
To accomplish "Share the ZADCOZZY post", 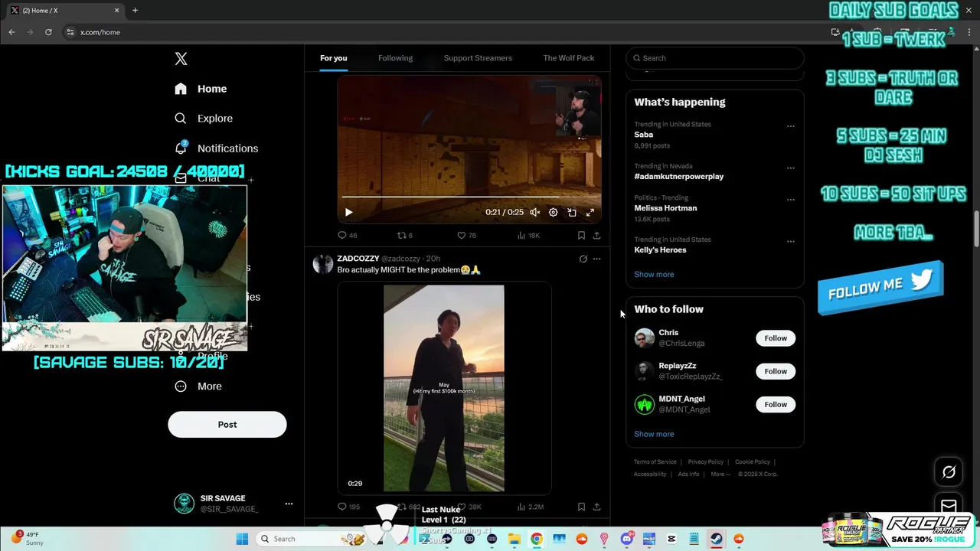I will [596, 507].
